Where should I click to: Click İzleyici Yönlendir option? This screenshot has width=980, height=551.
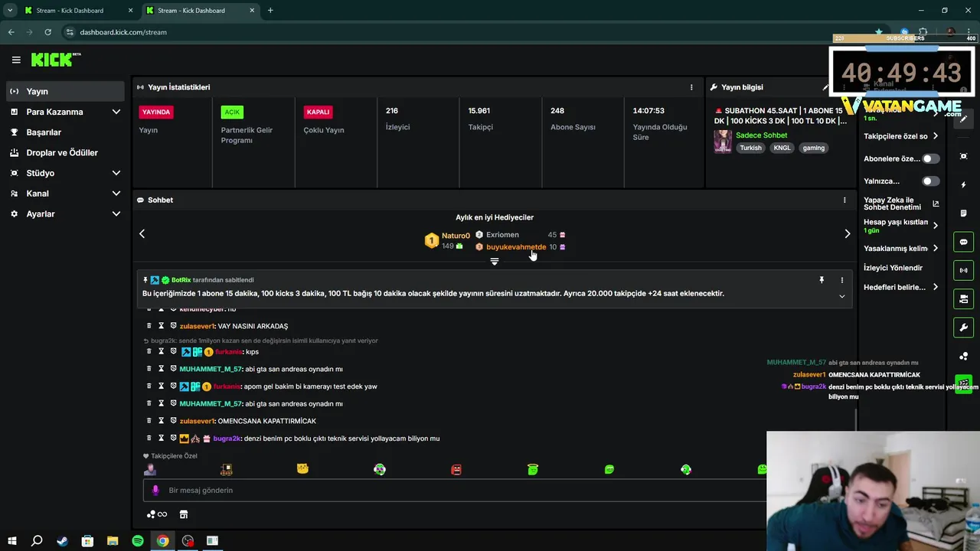[x=893, y=268]
